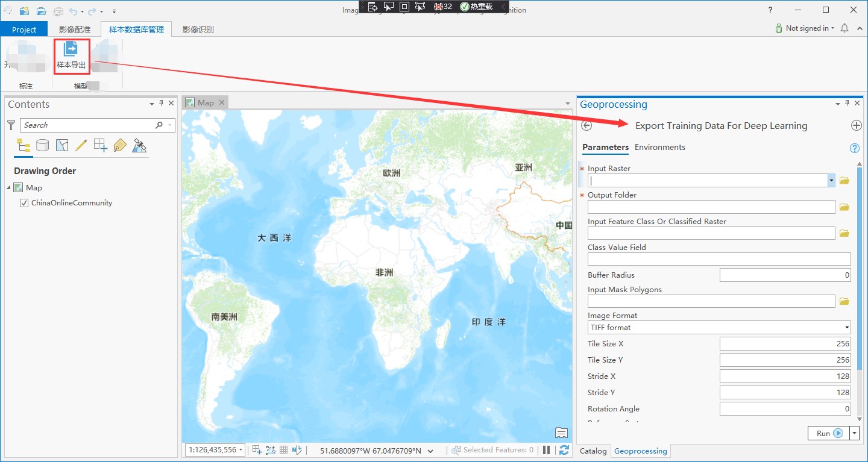Expand the map coordinates dropdown in status bar
Screen dimensions: 868x462
click(430, 450)
